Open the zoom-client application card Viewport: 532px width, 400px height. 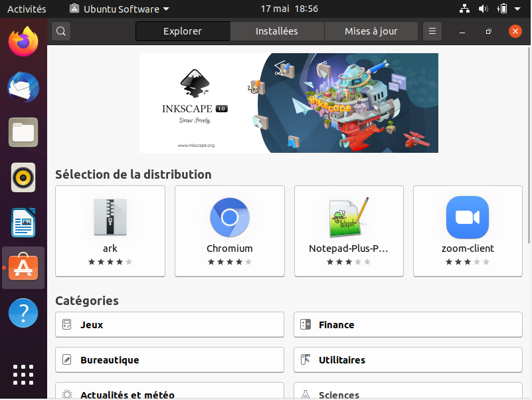[468, 231]
